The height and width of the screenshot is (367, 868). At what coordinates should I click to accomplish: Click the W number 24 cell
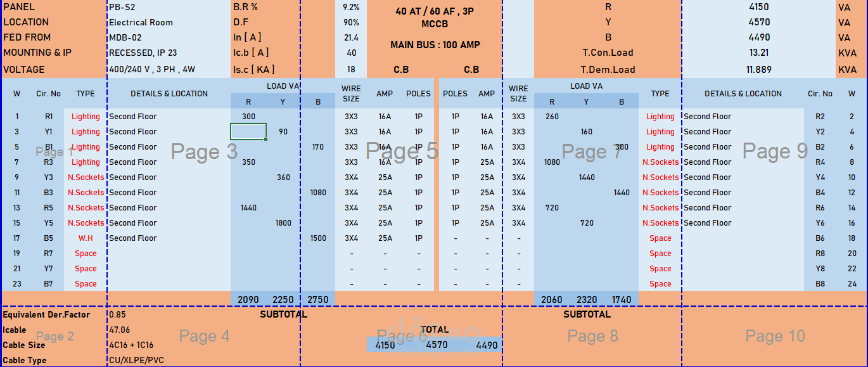point(852,283)
